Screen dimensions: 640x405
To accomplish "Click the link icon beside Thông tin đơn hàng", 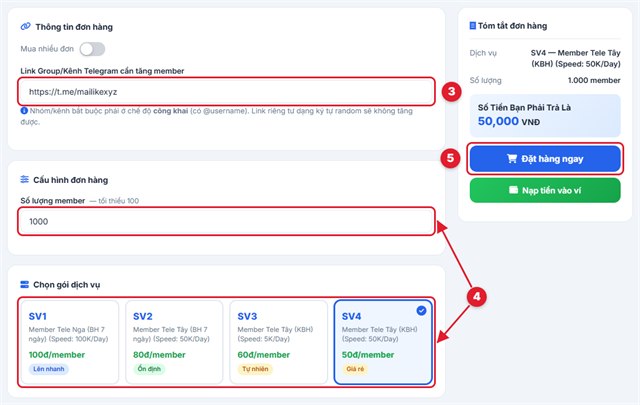I will tap(25, 27).
